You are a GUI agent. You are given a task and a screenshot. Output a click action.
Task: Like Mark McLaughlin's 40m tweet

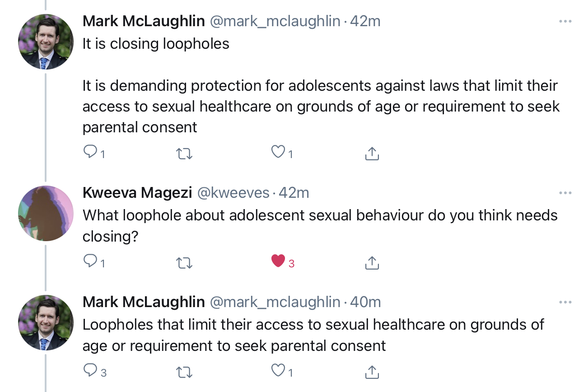tap(278, 371)
